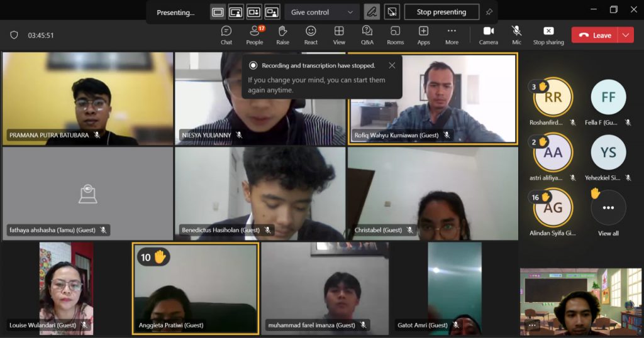
Task: Minimize the Teams window
Action: [594, 9]
